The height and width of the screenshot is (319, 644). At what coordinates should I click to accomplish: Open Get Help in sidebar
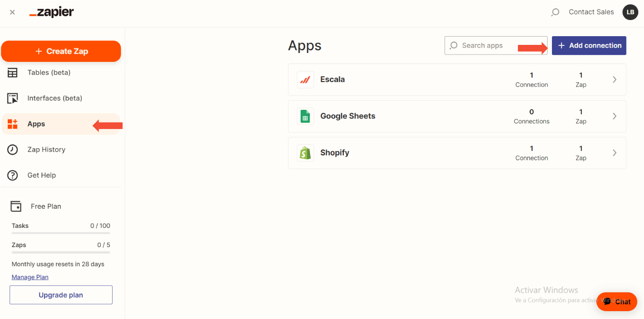(61, 176)
